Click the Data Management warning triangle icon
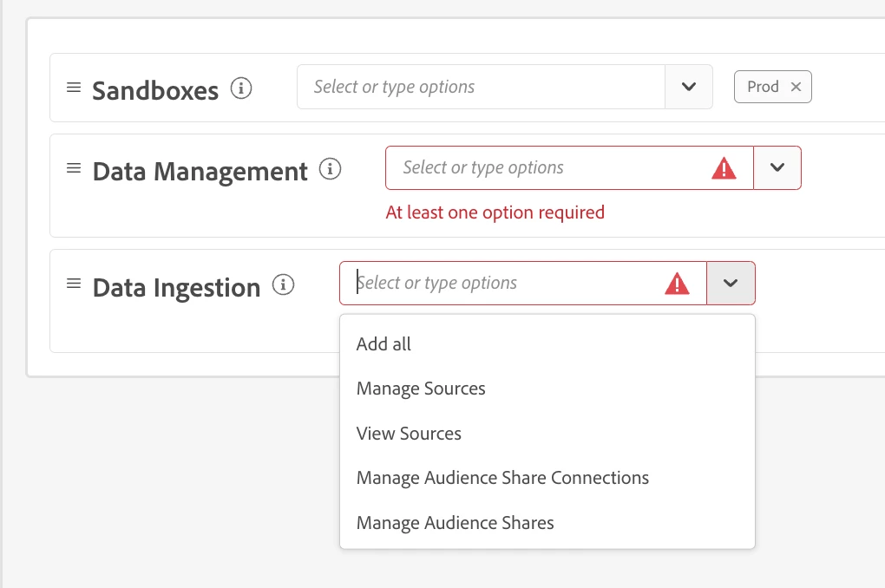The image size is (885, 588). tap(723, 168)
